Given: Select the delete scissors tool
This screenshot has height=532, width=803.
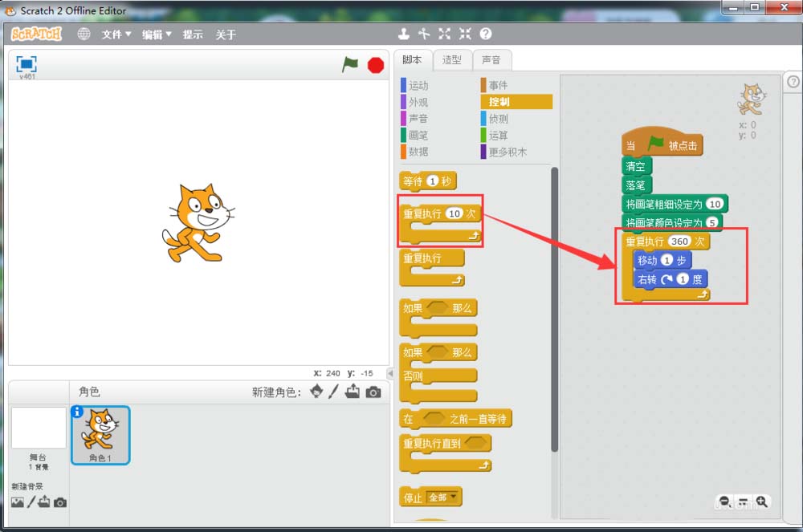Looking at the screenshot, I should pos(424,34).
